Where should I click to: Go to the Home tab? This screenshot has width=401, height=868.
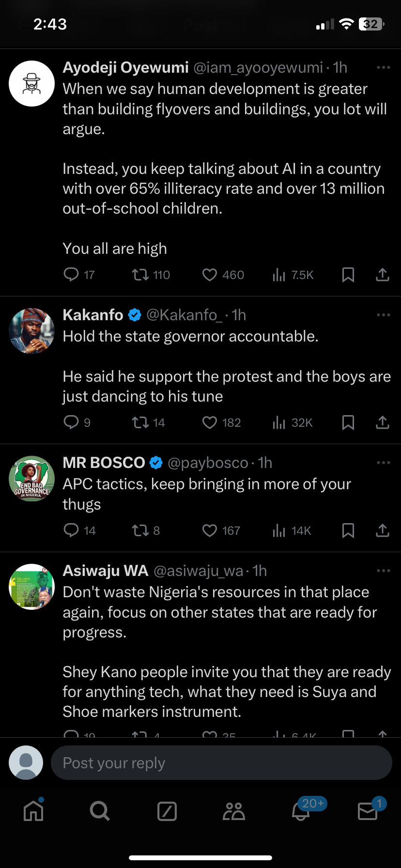[33, 811]
